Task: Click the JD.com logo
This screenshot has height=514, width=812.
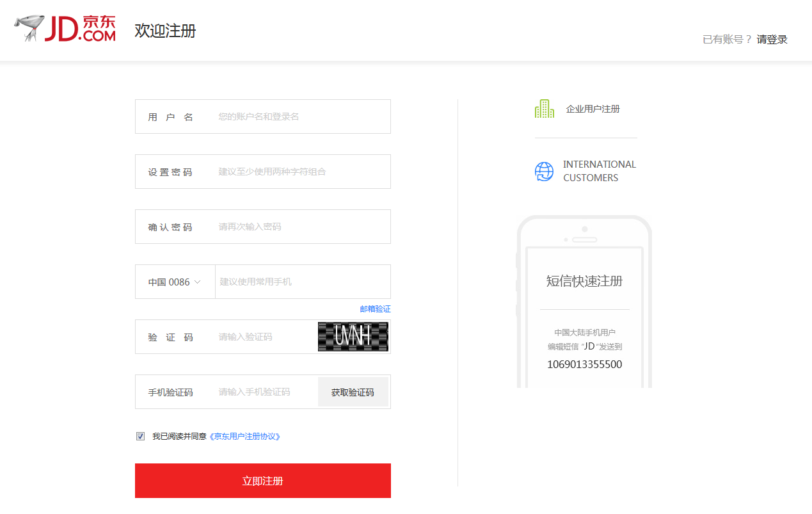Action: tap(64, 29)
